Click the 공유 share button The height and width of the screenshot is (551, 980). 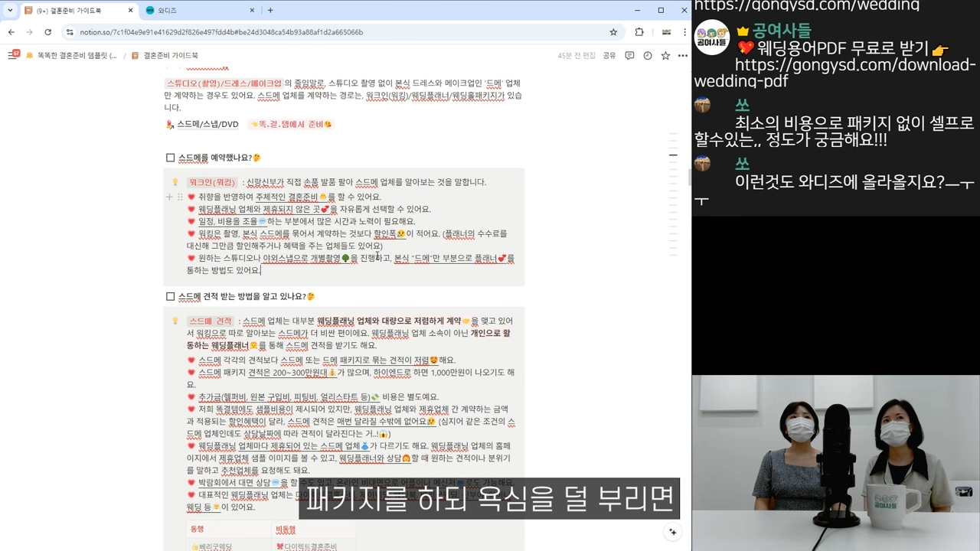click(x=608, y=55)
